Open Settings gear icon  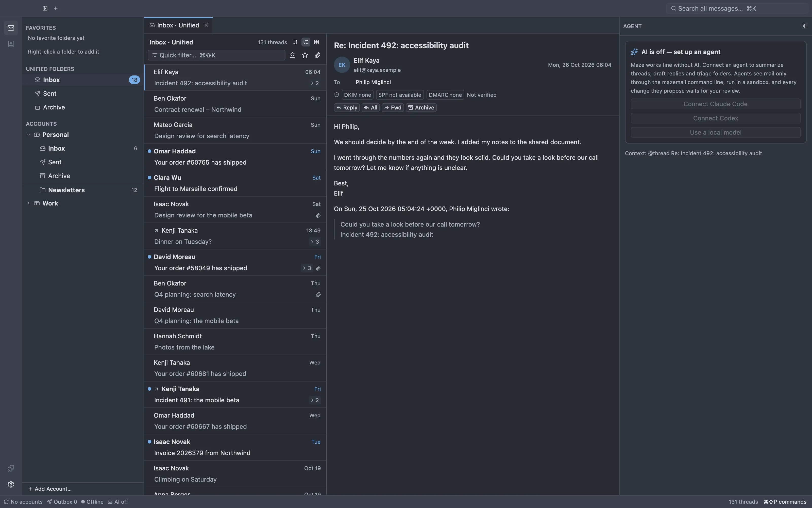pyautogui.click(x=11, y=484)
